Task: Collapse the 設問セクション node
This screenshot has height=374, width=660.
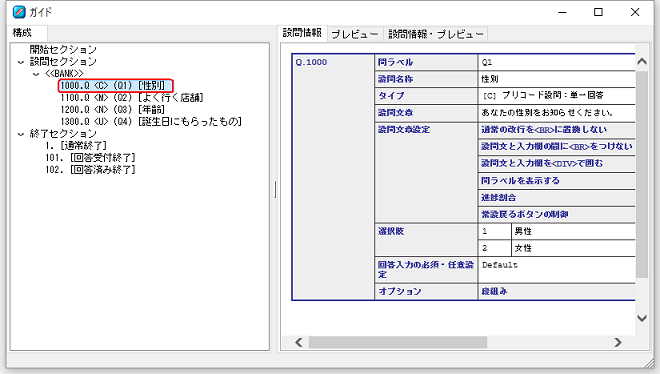Action: 21,62
